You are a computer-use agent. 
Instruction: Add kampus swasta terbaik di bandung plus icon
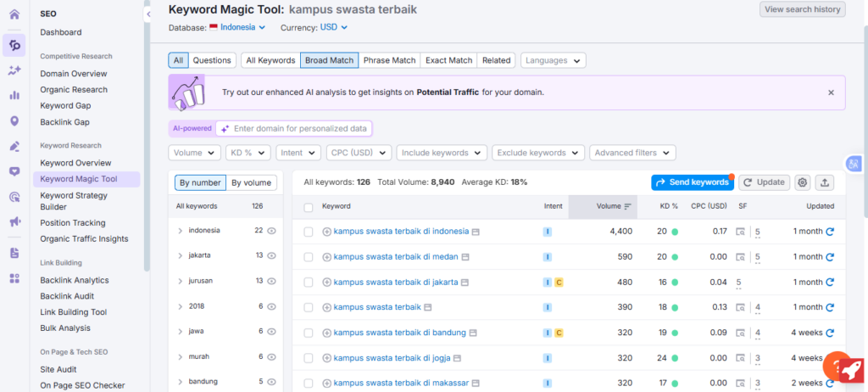pyautogui.click(x=326, y=333)
